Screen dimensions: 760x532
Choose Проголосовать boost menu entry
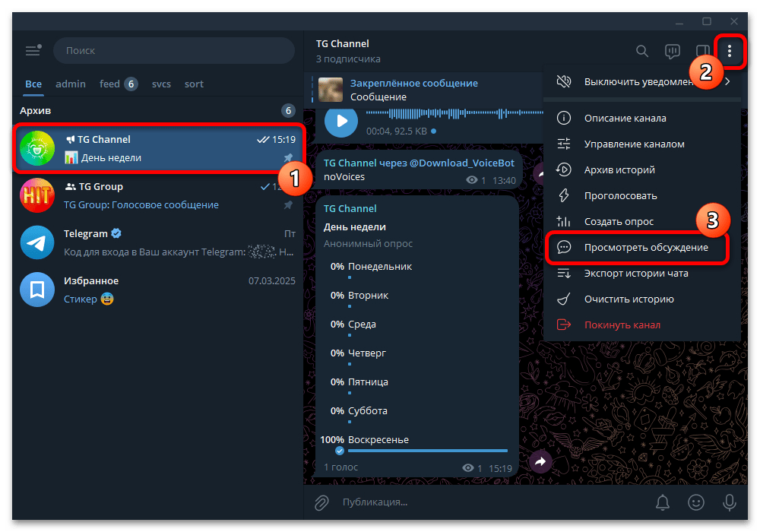(x=642, y=196)
